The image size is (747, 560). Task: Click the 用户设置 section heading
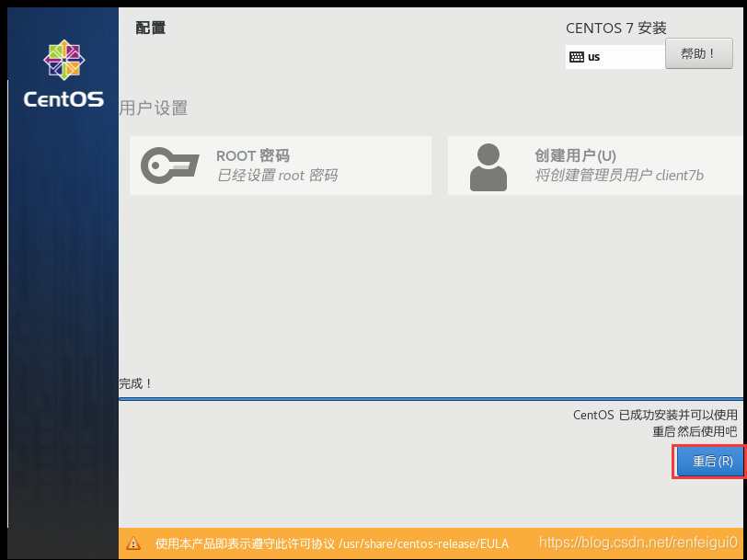point(153,109)
